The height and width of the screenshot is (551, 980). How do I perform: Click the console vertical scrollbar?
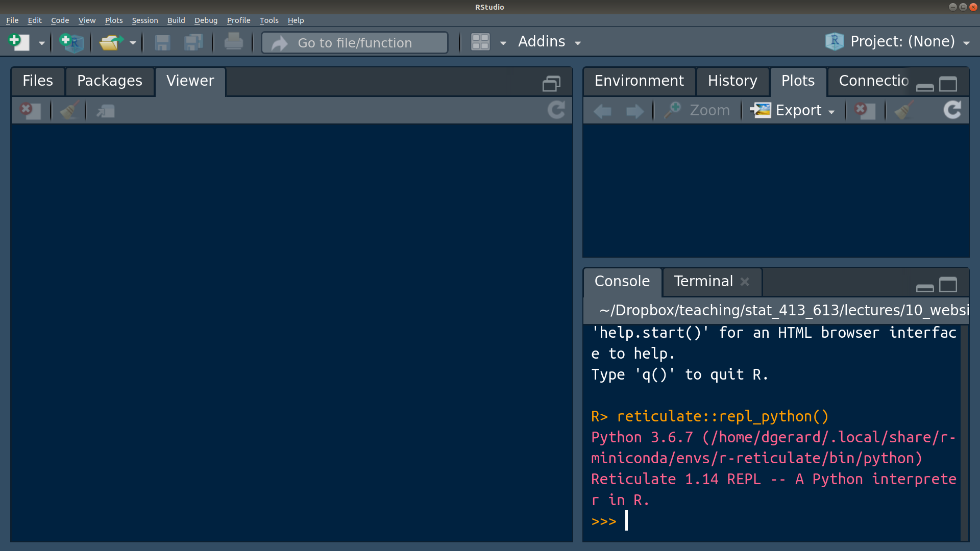(965, 433)
